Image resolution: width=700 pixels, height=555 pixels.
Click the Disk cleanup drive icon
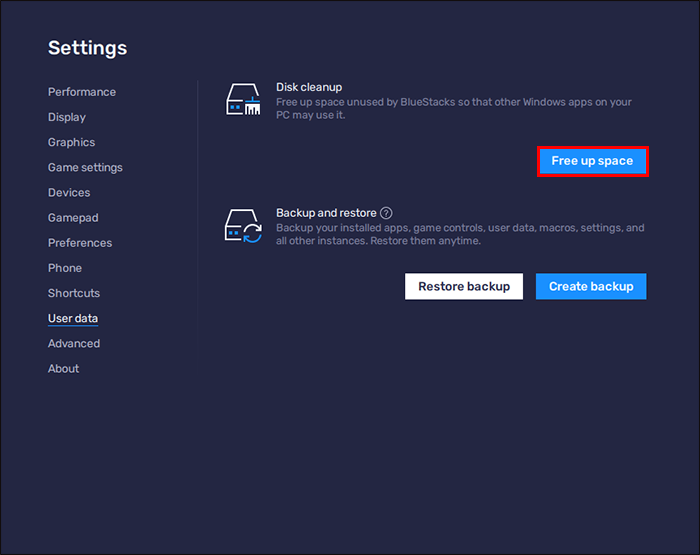(244, 101)
